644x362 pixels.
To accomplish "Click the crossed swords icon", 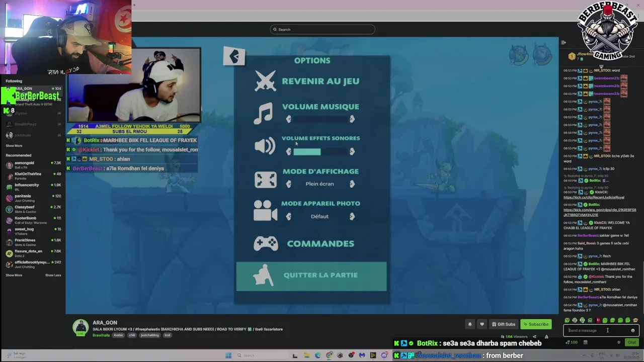I will 265,81.
